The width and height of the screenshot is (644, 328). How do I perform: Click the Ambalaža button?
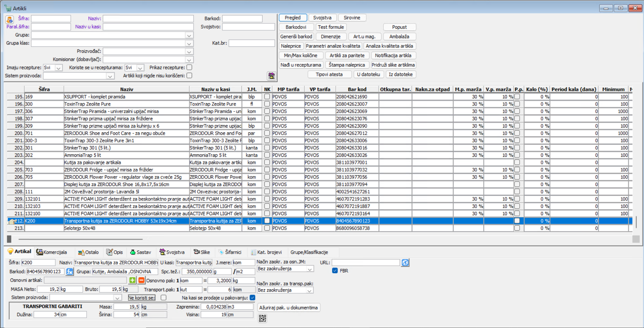[399, 36]
